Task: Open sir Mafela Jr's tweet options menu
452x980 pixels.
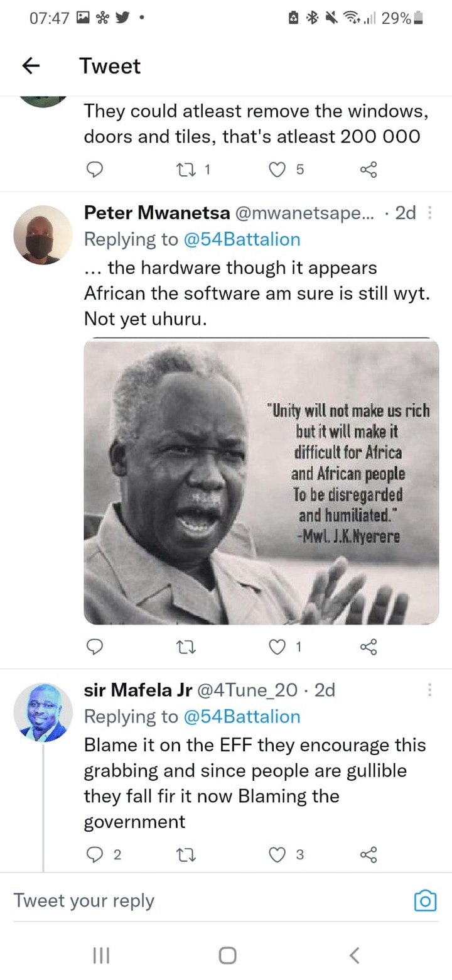Action: coord(429,690)
